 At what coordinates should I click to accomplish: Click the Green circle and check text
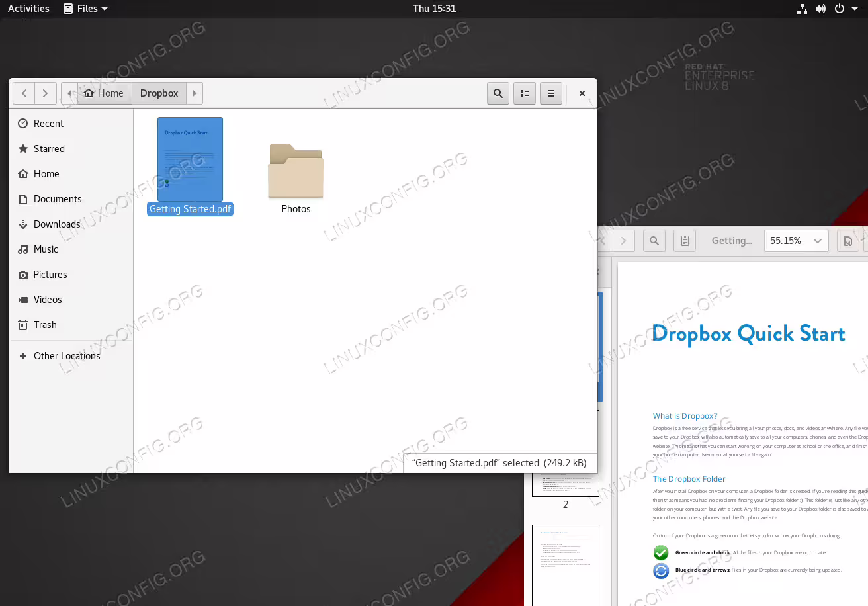[x=703, y=552]
